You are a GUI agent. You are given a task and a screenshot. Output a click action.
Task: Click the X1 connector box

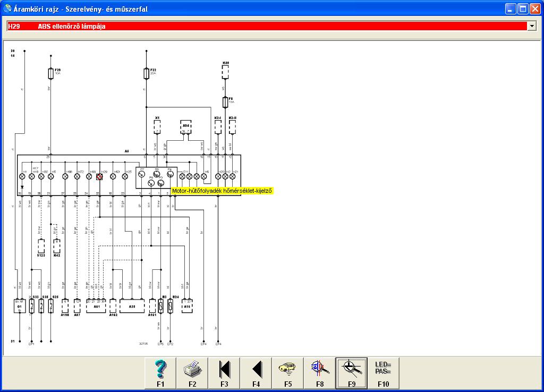[x=157, y=127]
